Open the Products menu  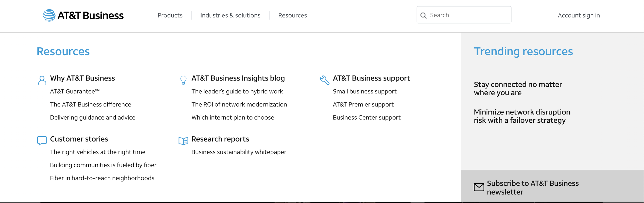pyautogui.click(x=170, y=15)
